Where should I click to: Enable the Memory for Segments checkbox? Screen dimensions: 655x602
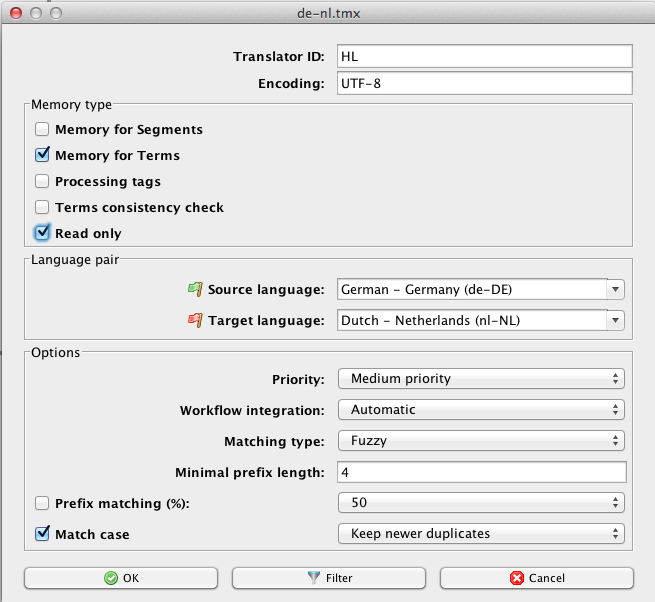click(x=42, y=129)
